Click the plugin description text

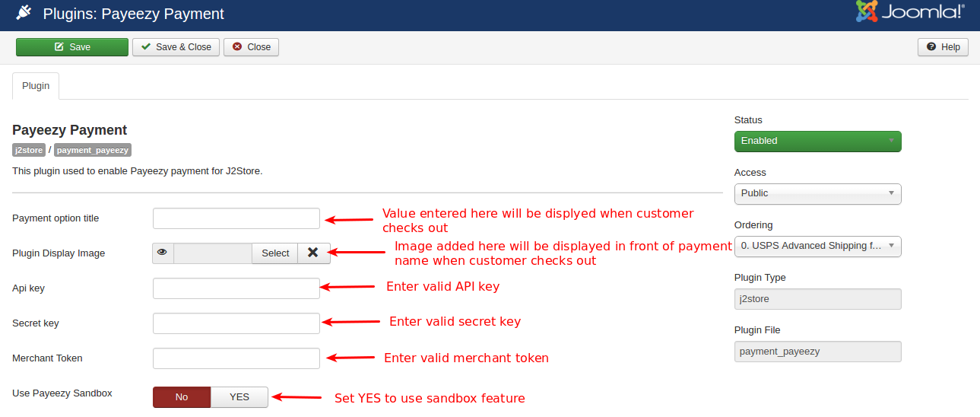pyautogui.click(x=138, y=171)
